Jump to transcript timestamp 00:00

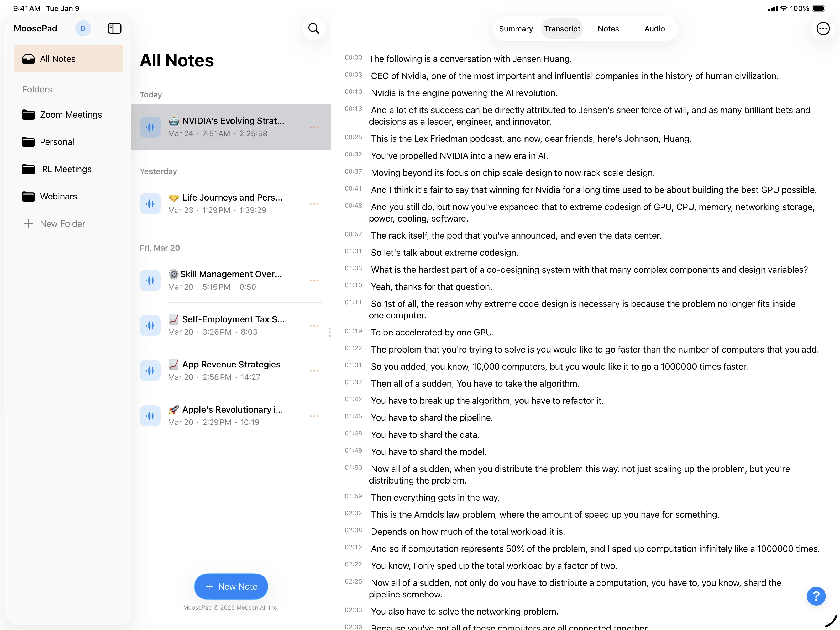[x=353, y=57]
